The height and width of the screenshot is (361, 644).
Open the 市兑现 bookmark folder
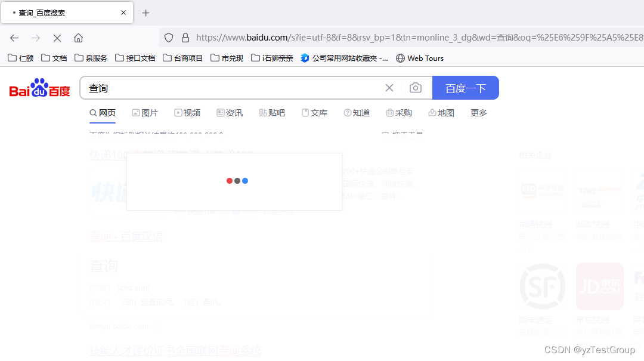pyautogui.click(x=227, y=58)
